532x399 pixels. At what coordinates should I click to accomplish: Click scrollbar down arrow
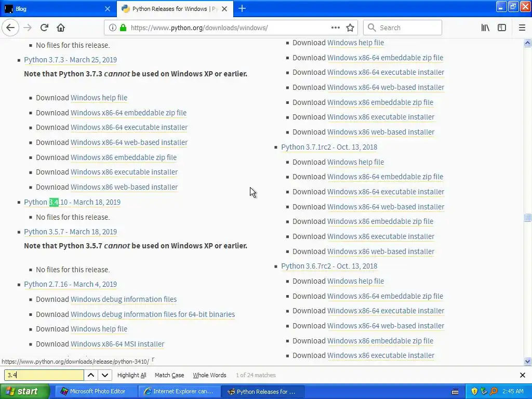[x=527, y=362]
